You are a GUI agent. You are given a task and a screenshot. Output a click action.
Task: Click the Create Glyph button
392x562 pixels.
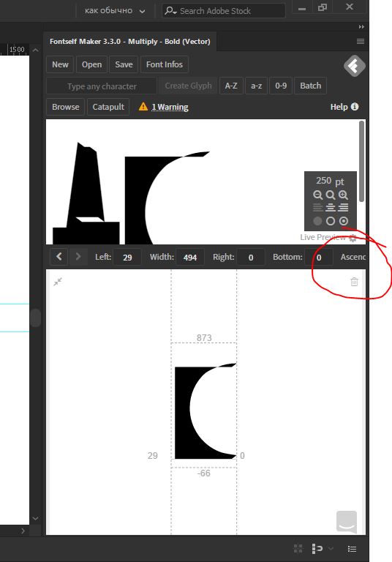pos(188,86)
